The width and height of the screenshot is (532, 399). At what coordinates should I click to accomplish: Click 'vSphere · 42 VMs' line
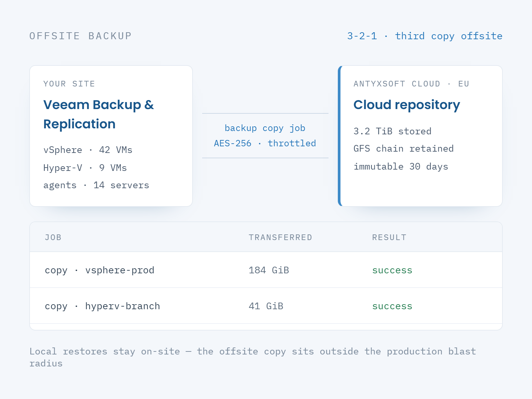[x=88, y=150]
